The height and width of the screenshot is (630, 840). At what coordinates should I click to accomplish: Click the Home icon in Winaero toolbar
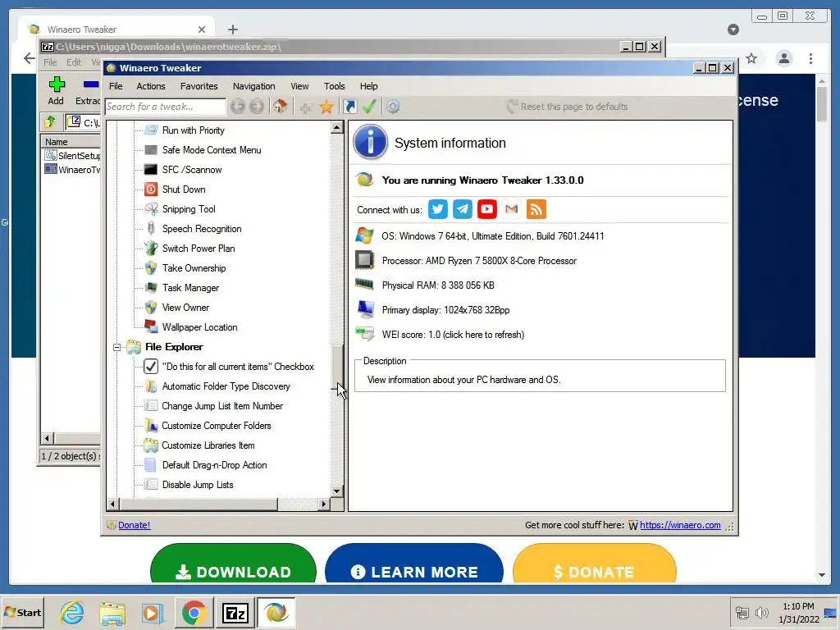click(281, 106)
